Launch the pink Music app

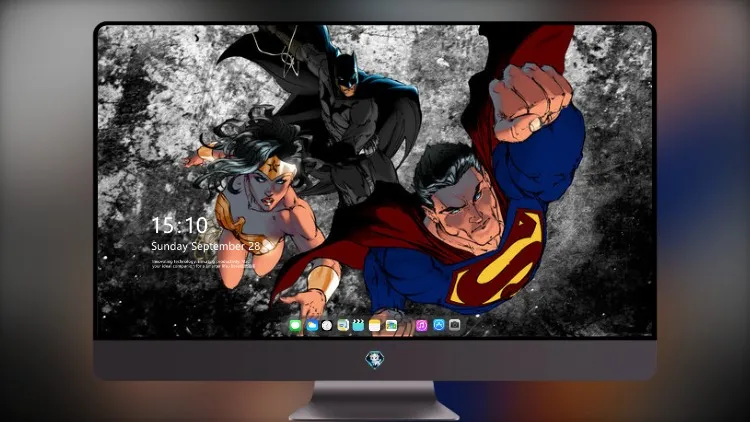(421, 325)
